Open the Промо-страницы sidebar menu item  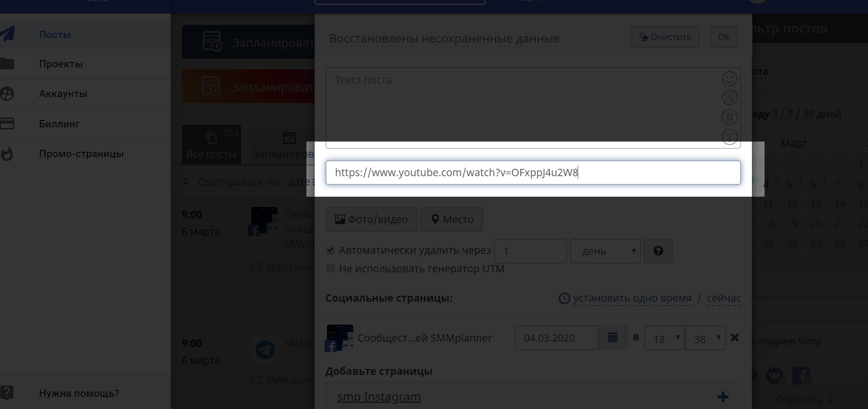click(81, 154)
